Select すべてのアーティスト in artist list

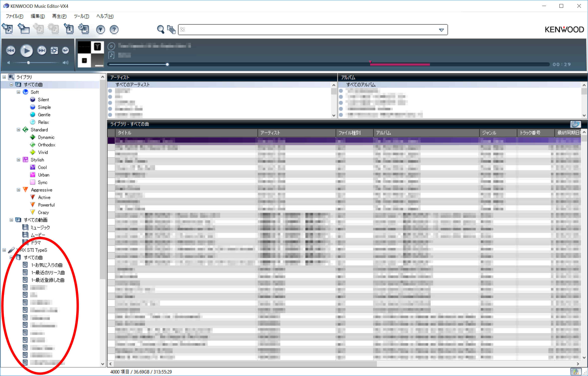[133, 85]
